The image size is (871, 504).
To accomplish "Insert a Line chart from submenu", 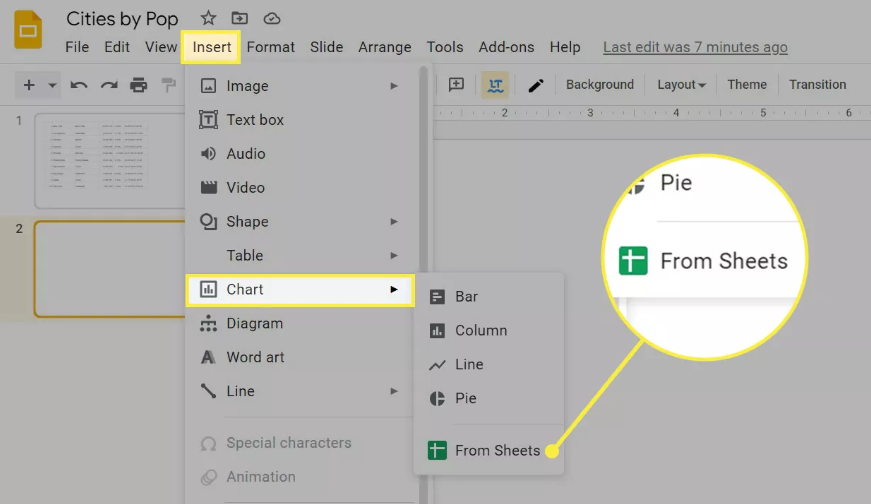I will 489,365.
